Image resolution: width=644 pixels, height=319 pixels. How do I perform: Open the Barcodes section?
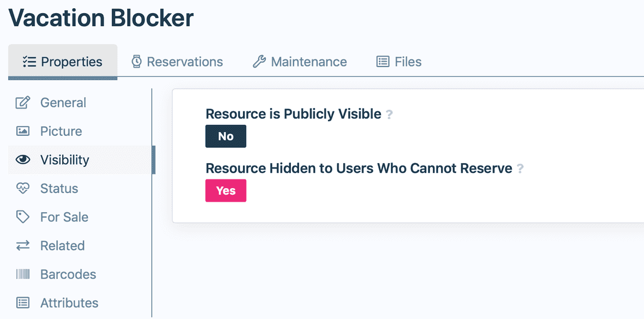pos(68,274)
